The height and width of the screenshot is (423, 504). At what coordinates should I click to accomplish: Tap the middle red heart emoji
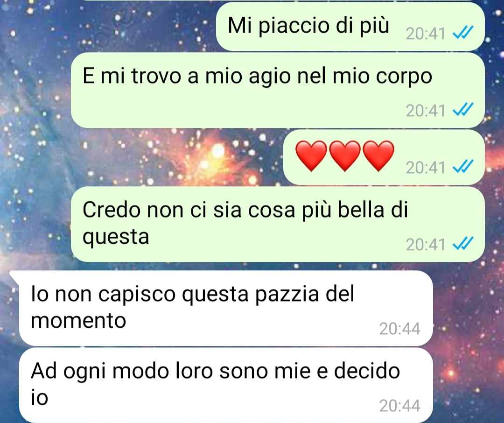(344, 155)
